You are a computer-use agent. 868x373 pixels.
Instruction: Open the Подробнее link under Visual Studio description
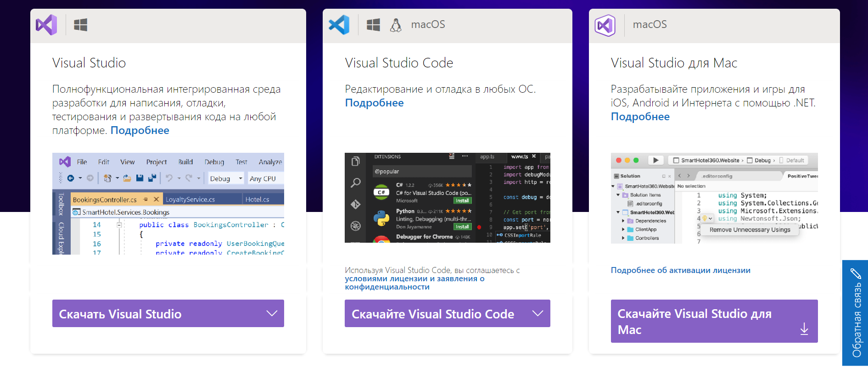tap(140, 130)
